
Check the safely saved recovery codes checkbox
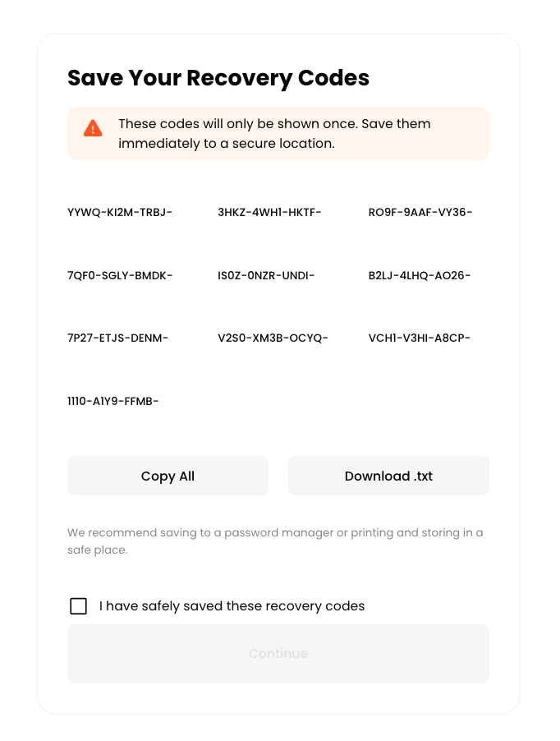[x=78, y=606]
